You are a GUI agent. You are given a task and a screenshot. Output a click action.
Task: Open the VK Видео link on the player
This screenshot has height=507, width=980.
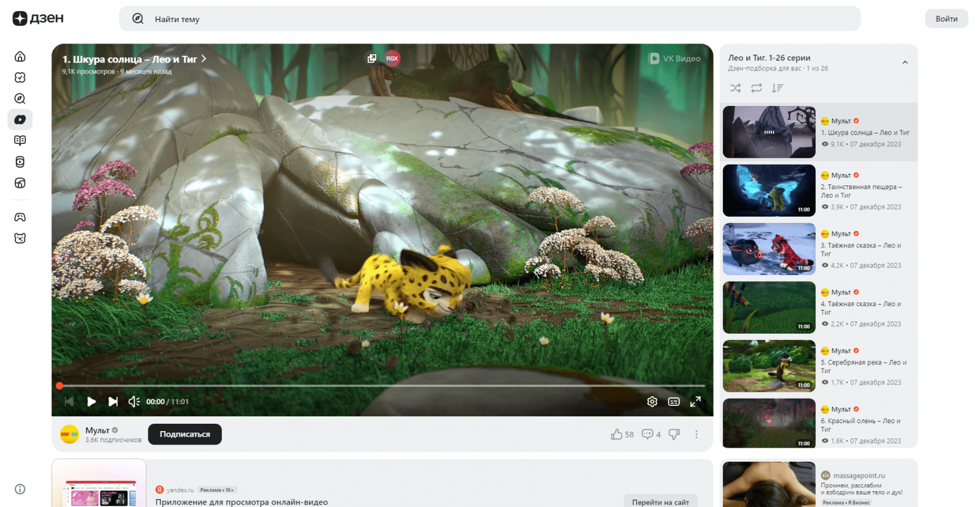pyautogui.click(x=674, y=58)
